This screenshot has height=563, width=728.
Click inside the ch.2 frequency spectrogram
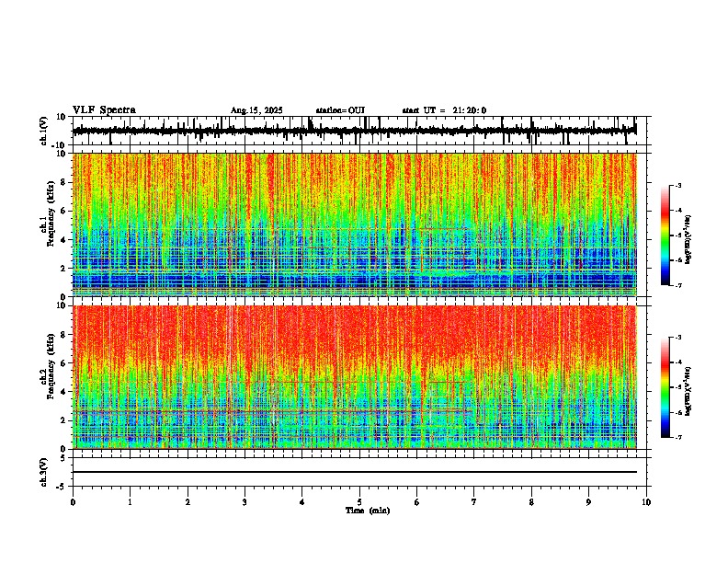(355, 377)
